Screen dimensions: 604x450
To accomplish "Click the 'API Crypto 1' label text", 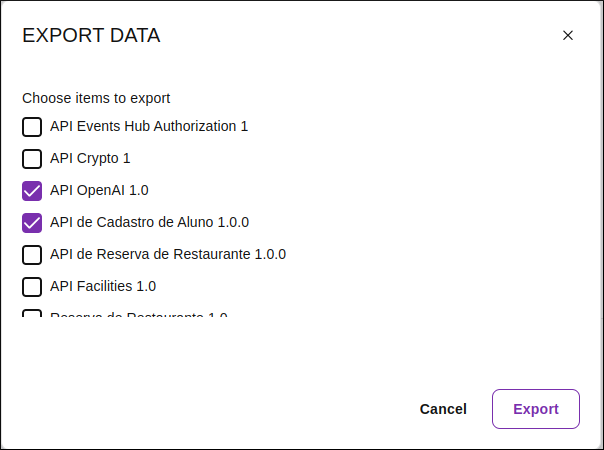I will coord(90,158).
